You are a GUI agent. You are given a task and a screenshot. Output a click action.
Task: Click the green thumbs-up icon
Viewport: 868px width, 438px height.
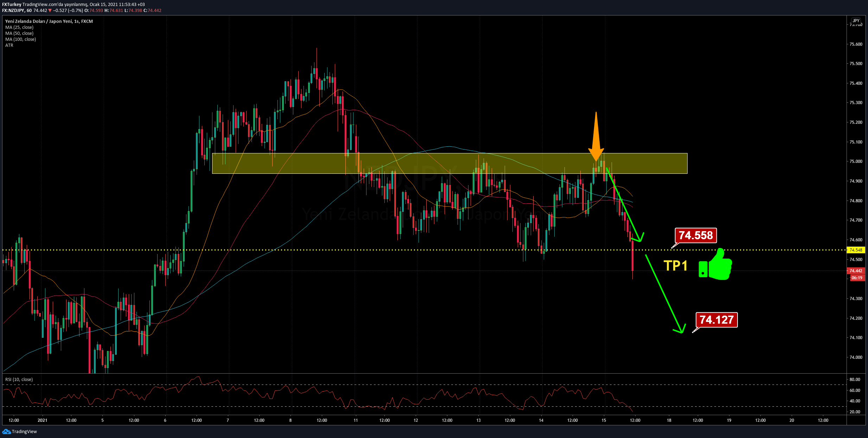pos(715,265)
